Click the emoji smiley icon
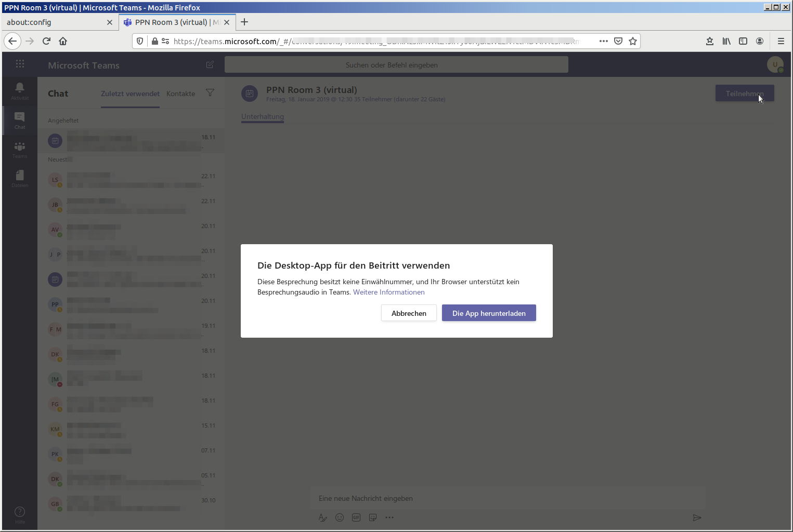Image resolution: width=793 pixels, height=532 pixels. tap(340, 517)
